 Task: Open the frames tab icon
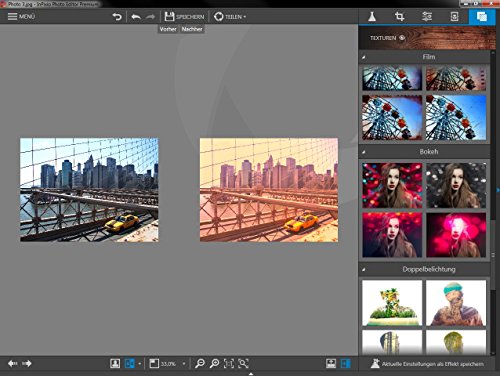[x=454, y=16]
